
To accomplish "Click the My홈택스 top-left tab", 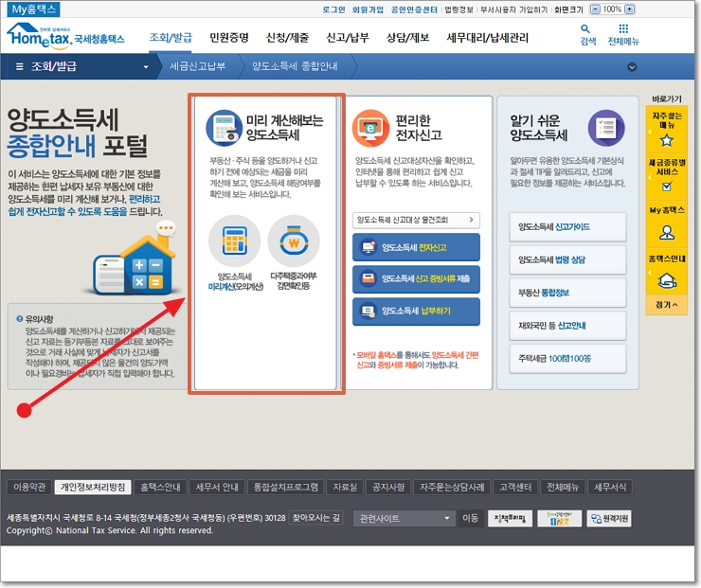I will [34, 9].
